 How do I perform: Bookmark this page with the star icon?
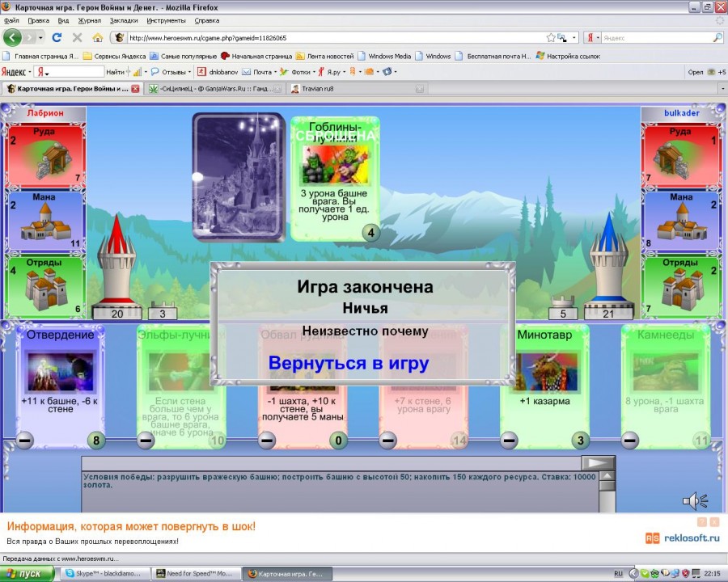(551, 38)
